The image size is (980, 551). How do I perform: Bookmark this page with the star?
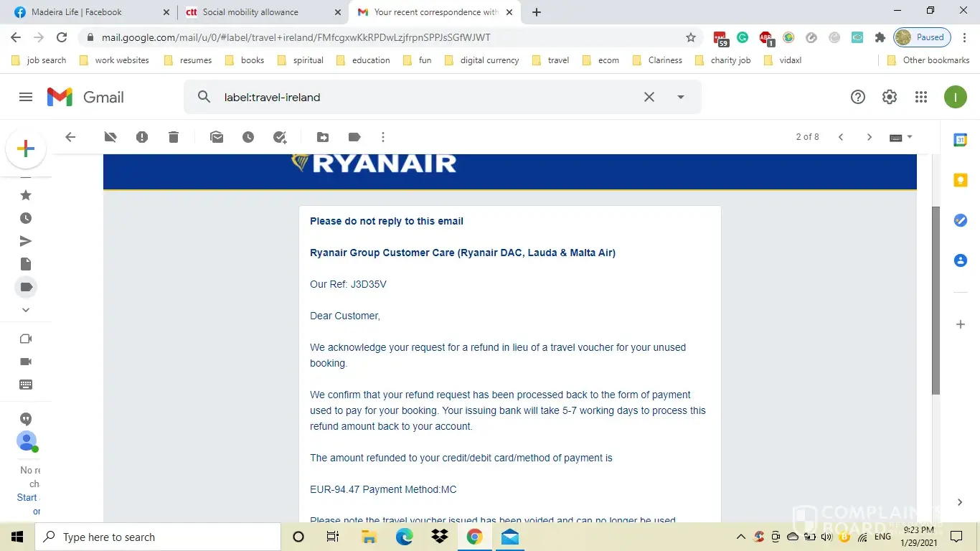[x=691, y=37]
